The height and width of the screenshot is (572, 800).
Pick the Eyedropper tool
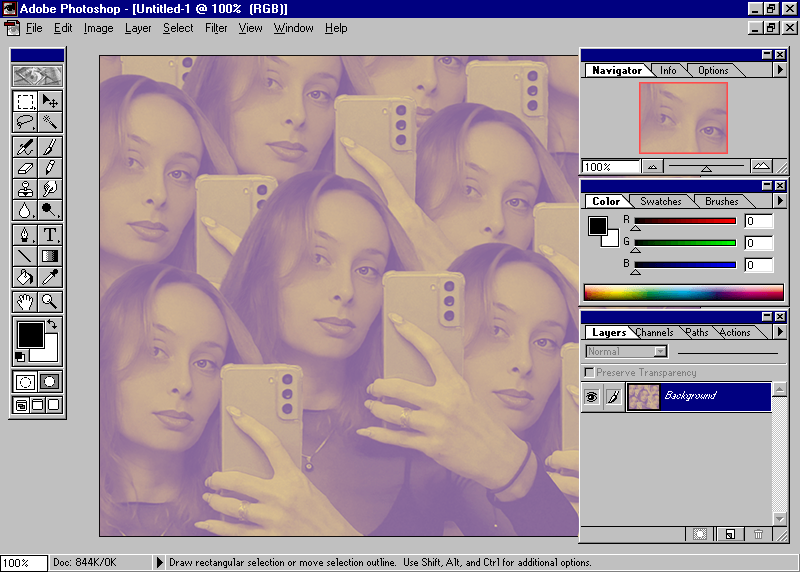(x=49, y=277)
